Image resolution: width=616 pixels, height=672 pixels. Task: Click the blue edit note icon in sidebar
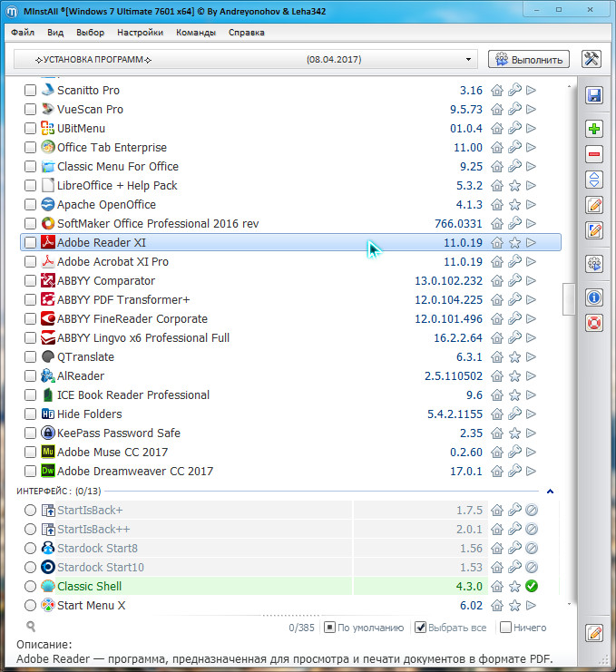[x=594, y=230]
